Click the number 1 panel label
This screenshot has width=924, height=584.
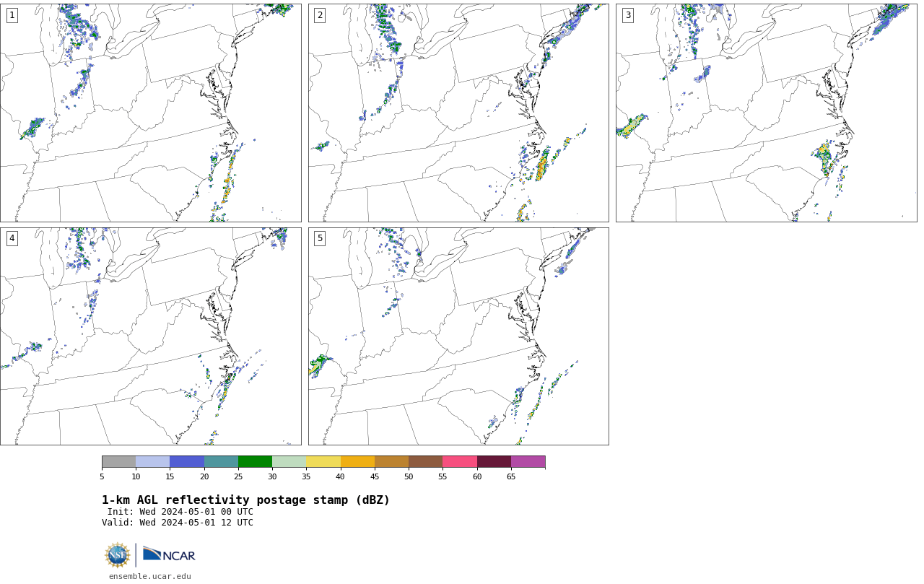[x=12, y=15]
